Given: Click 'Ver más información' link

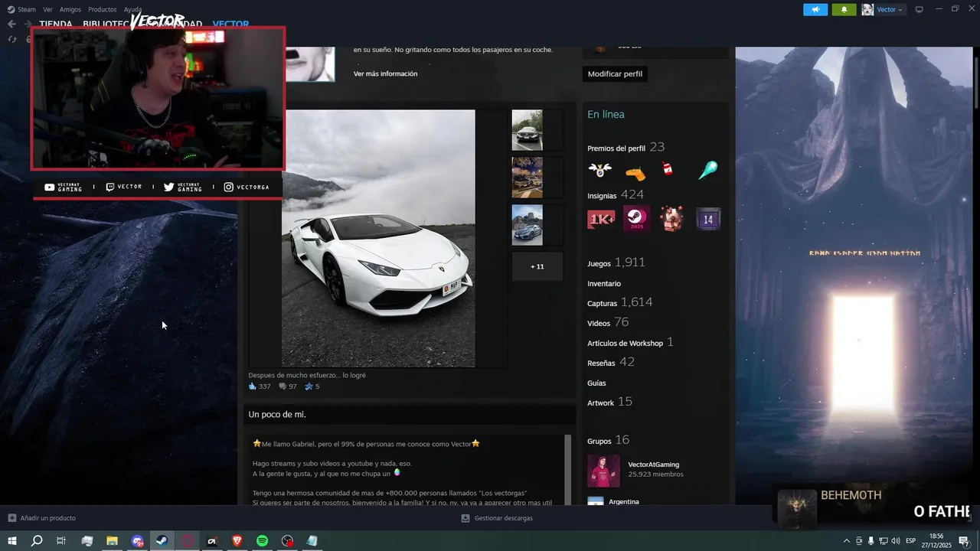Looking at the screenshot, I should point(385,73).
